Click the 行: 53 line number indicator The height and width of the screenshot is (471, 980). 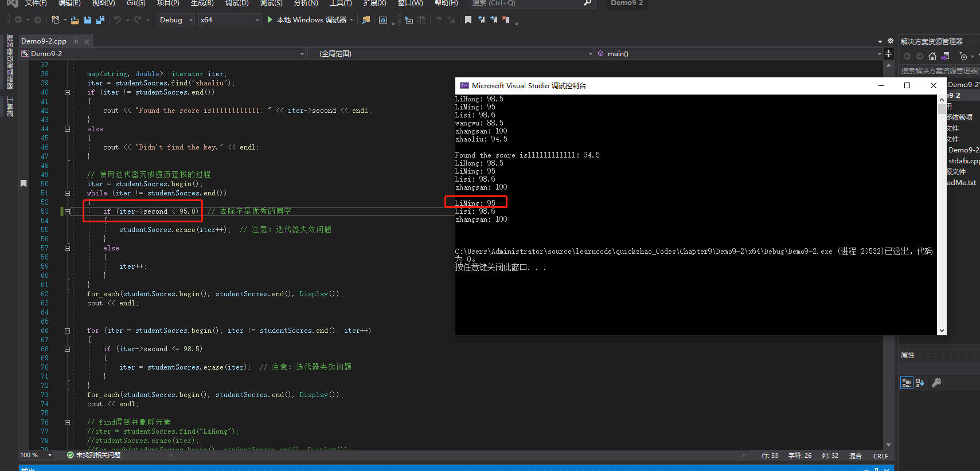770,456
